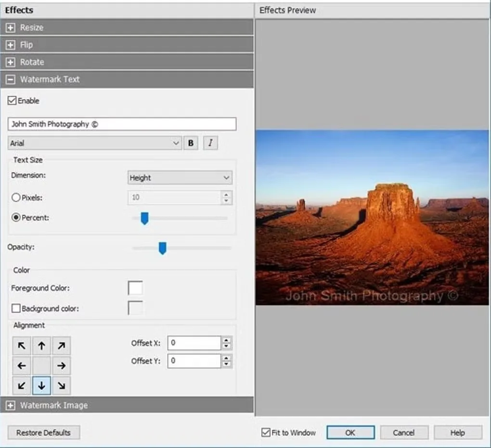Click the Opacity slider handle
The image size is (491, 448).
pos(163,248)
